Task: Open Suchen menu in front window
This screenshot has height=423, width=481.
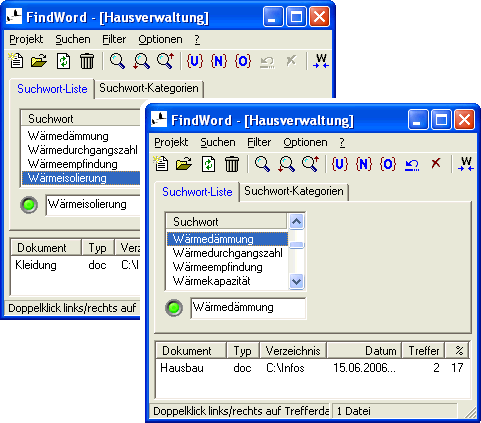Action: point(218,142)
